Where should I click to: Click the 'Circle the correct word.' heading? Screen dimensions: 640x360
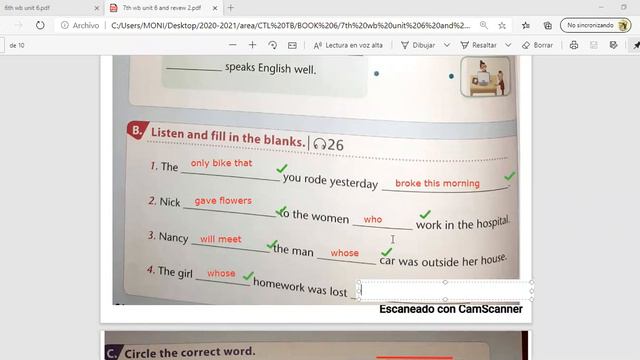click(190, 352)
